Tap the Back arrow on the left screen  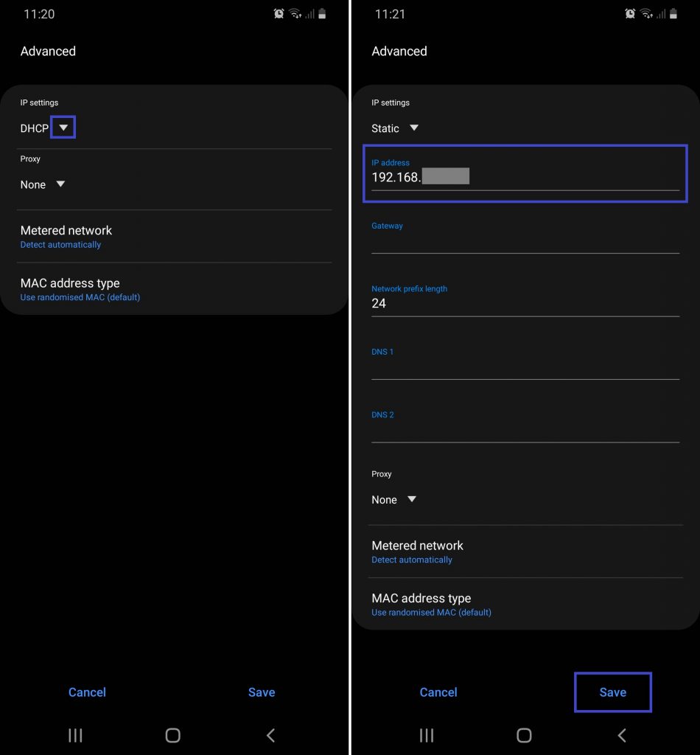(x=269, y=735)
